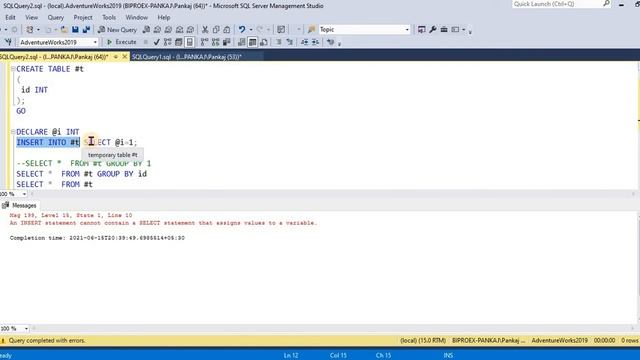Open the Help menu

click(164, 18)
